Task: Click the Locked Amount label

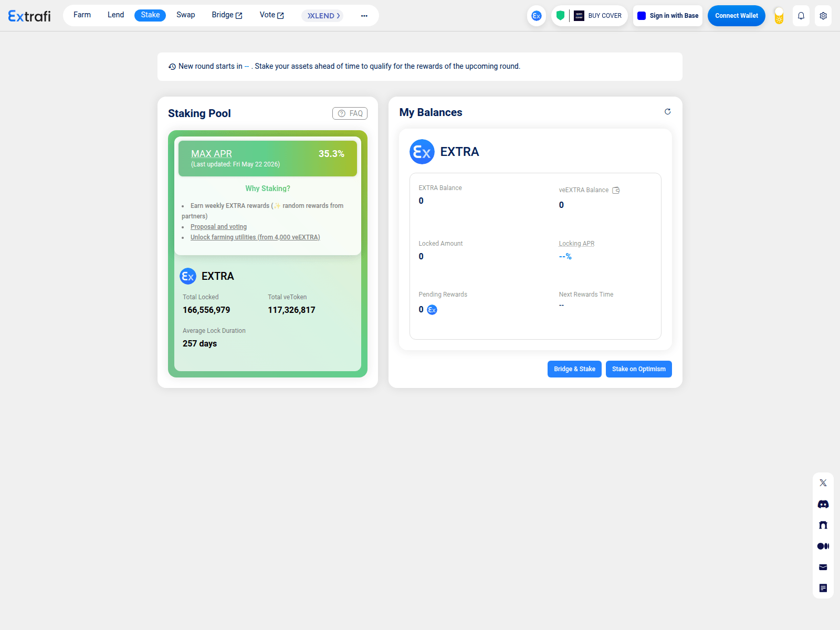Action: 440,244
